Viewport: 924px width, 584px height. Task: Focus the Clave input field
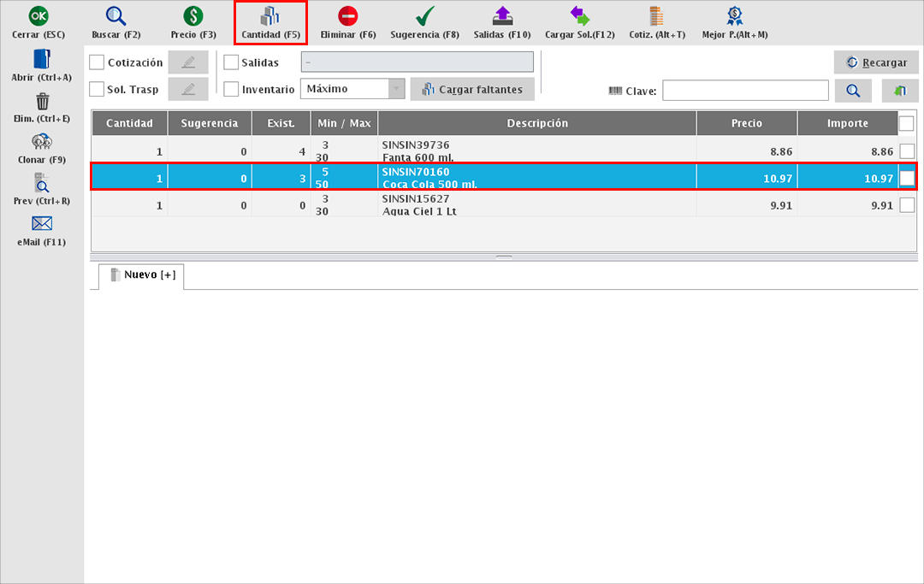click(744, 91)
